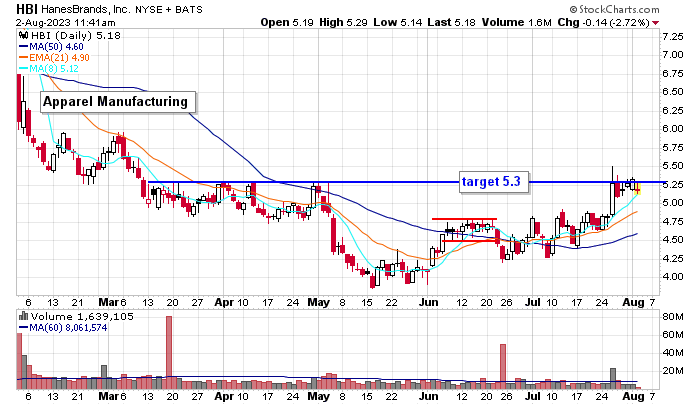Click the Volume 1.6M header value

click(517, 22)
